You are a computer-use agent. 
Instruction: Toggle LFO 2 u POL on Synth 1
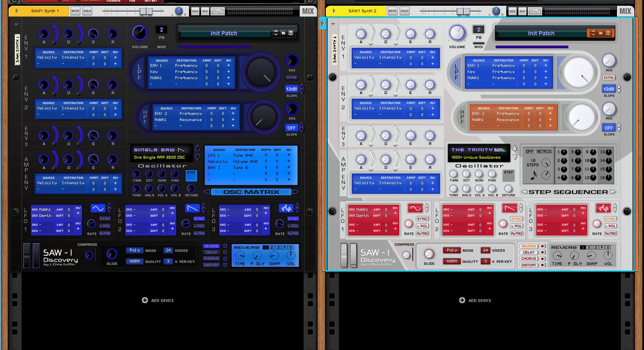[x=199, y=226]
